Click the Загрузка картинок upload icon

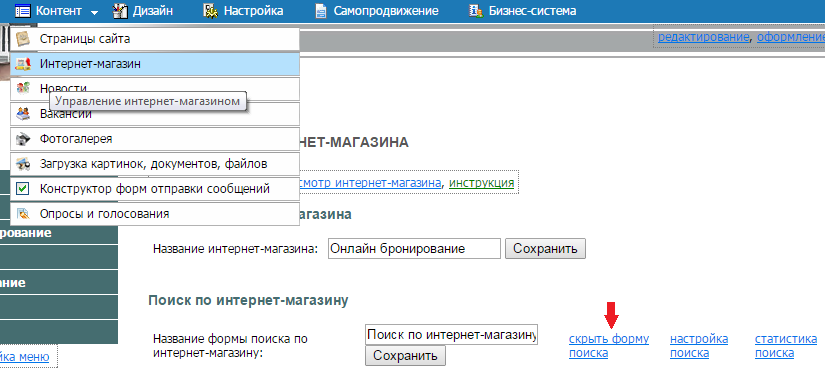coord(23,164)
